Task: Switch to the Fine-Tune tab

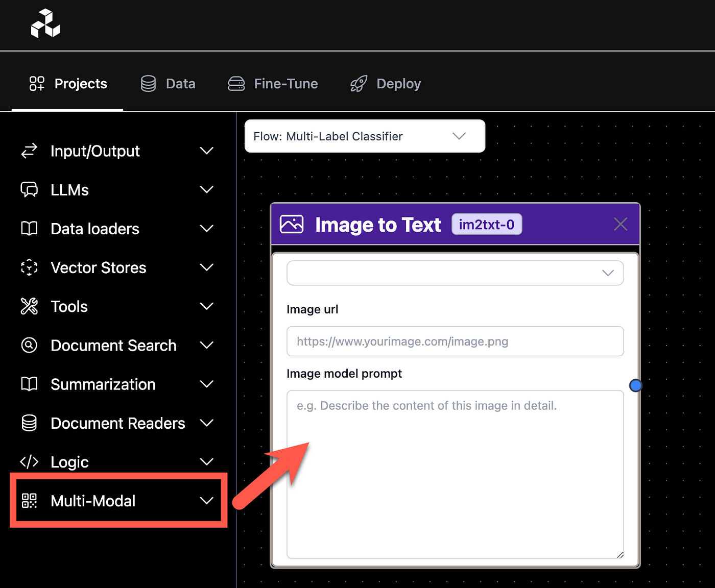Action: click(273, 84)
